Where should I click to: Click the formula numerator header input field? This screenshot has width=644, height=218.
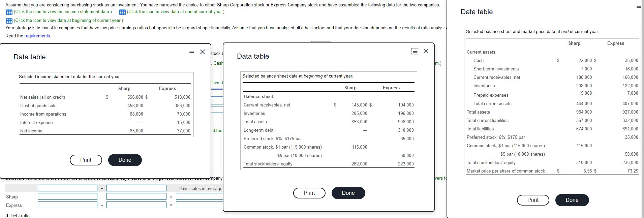(68, 188)
